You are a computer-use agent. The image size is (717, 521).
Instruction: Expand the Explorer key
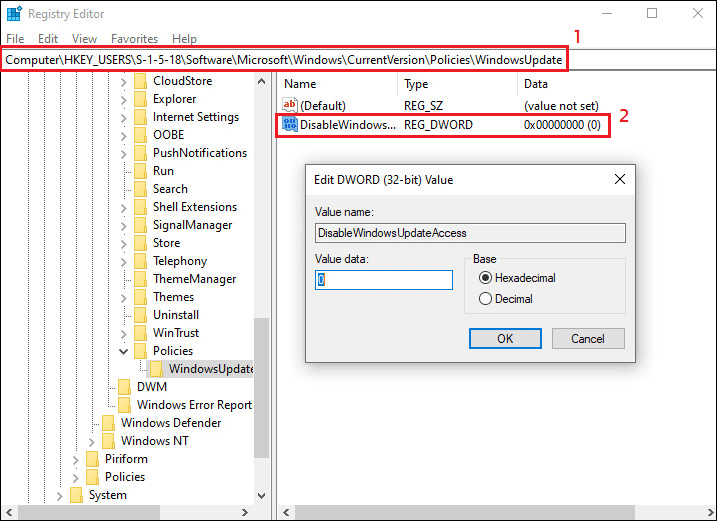[x=123, y=100]
